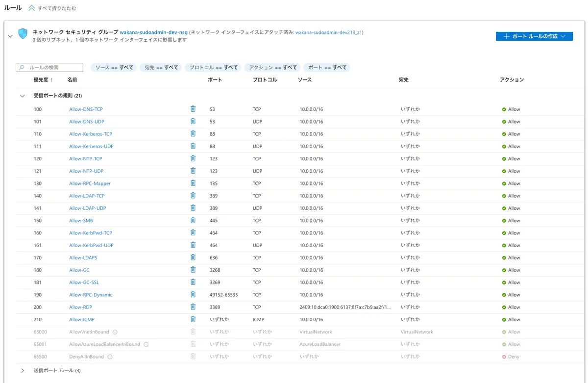Remove Allow-LDAPS rule using trash icon
The image size is (588, 383).
pyautogui.click(x=193, y=257)
